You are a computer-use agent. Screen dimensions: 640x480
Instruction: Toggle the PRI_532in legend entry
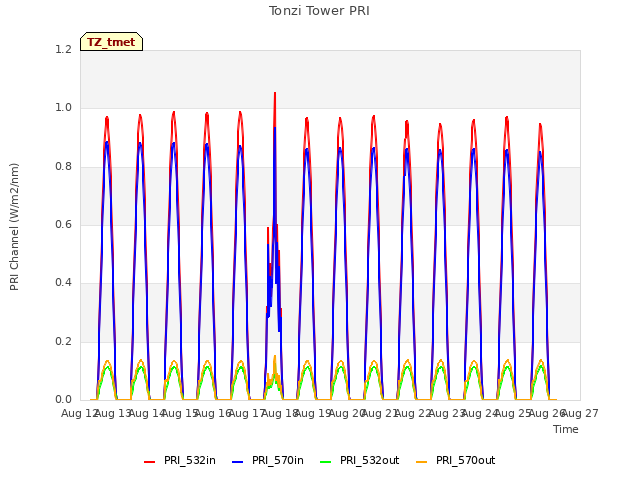[180, 460]
